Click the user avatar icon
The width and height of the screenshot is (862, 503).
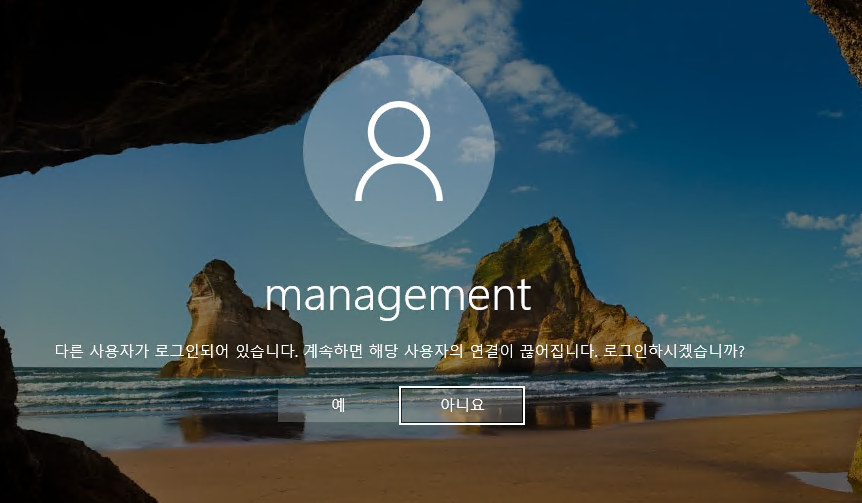click(399, 151)
